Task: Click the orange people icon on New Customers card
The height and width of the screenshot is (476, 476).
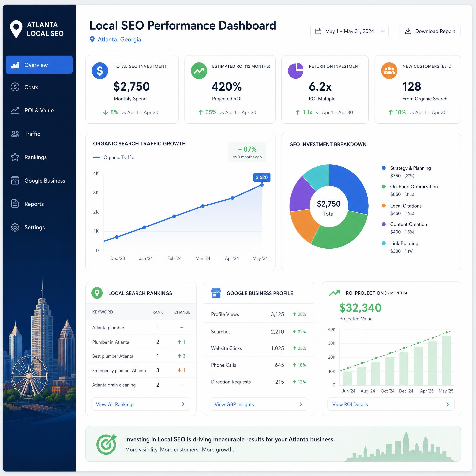Action: pyautogui.click(x=389, y=71)
